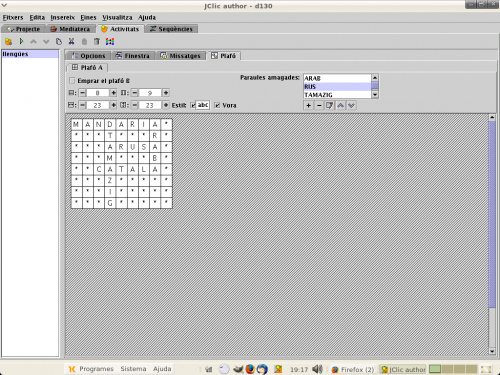This screenshot has width=500, height=375.
Task: Launch Thunderbird from the panel launcher icon
Action: pyautogui.click(x=262, y=369)
